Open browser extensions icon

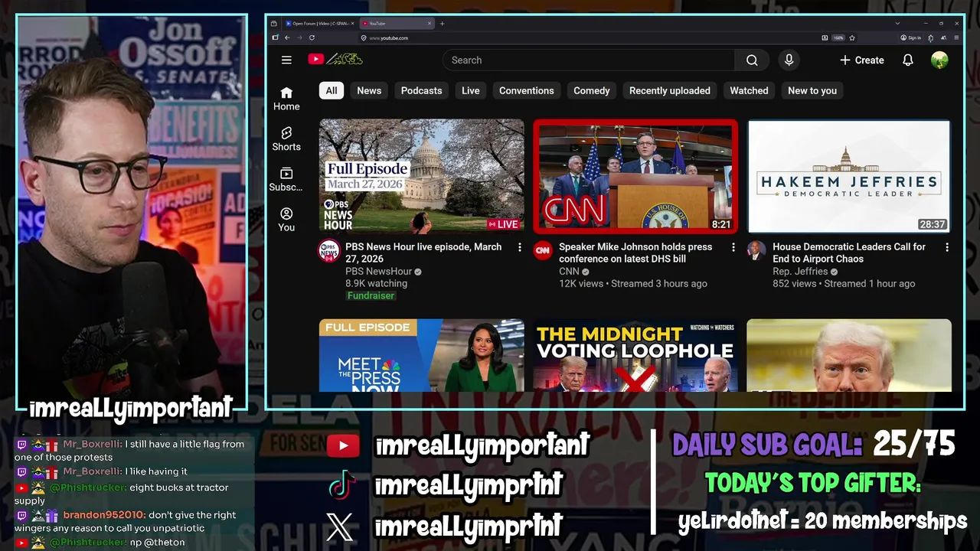click(931, 37)
